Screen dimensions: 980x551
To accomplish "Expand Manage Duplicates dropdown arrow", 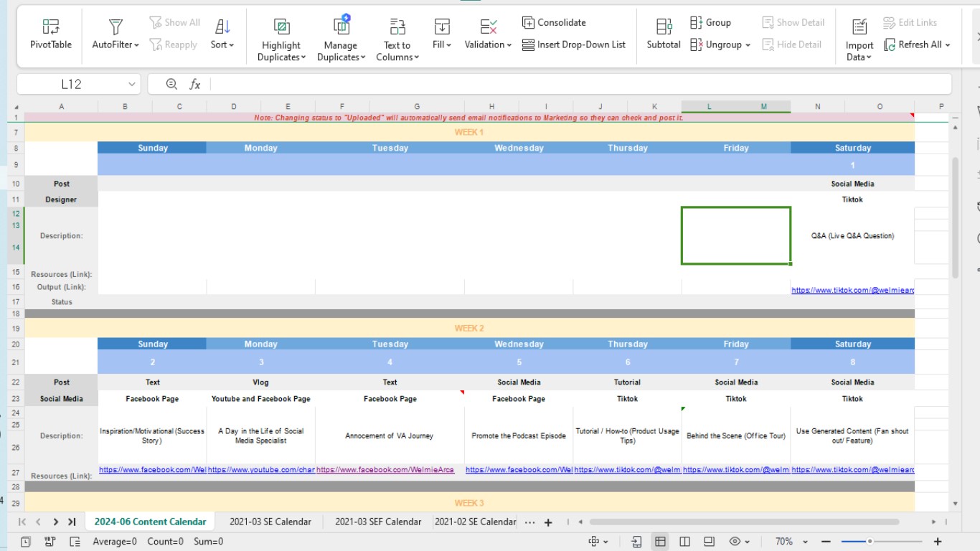I will coord(363,57).
